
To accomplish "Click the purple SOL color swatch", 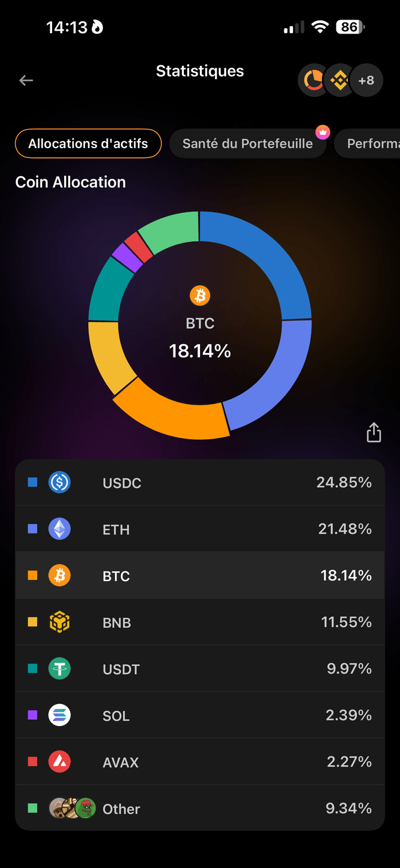I will pyautogui.click(x=32, y=716).
